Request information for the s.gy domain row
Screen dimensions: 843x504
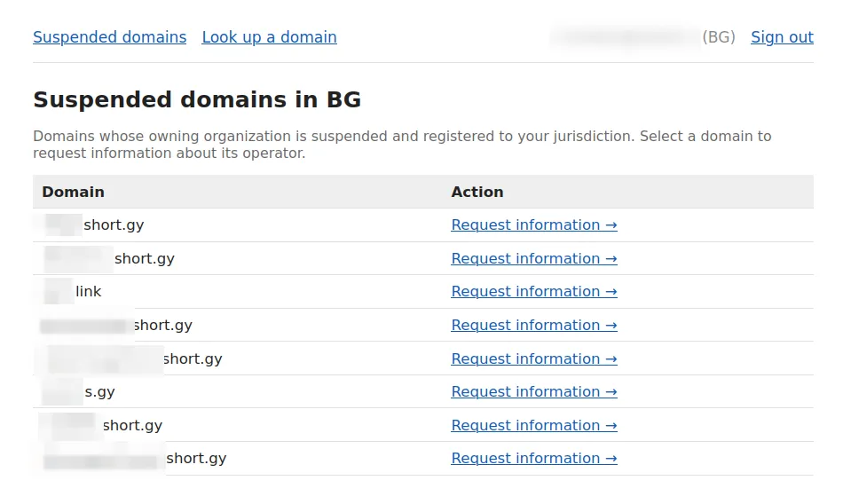click(x=534, y=391)
